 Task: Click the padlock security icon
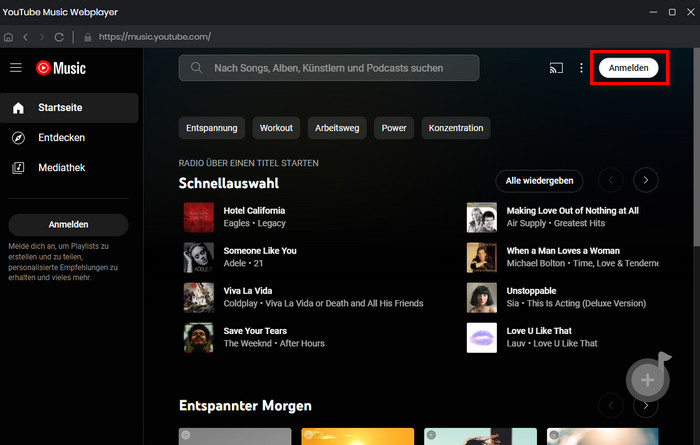coord(88,37)
